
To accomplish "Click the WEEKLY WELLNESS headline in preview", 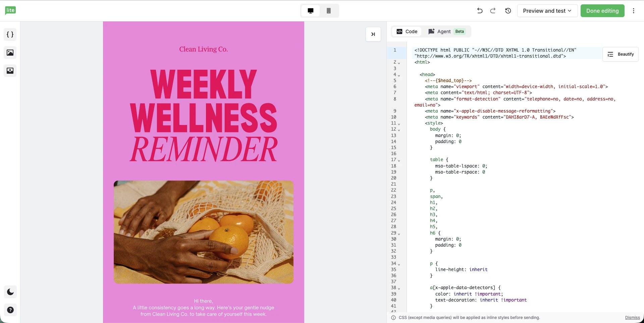I will click(204, 101).
